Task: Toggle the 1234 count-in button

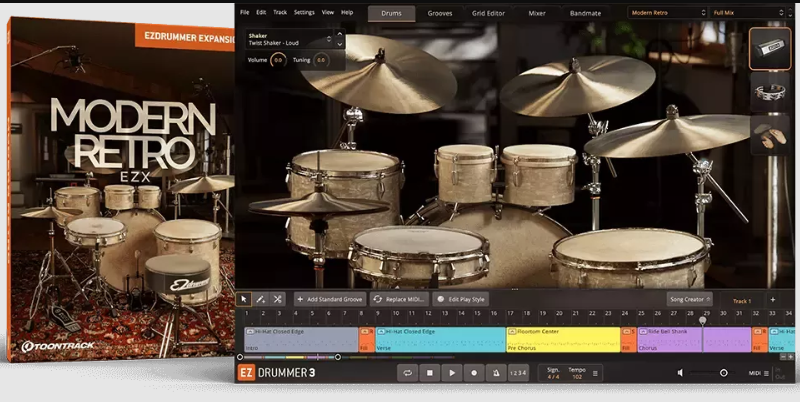Action: (x=518, y=373)
